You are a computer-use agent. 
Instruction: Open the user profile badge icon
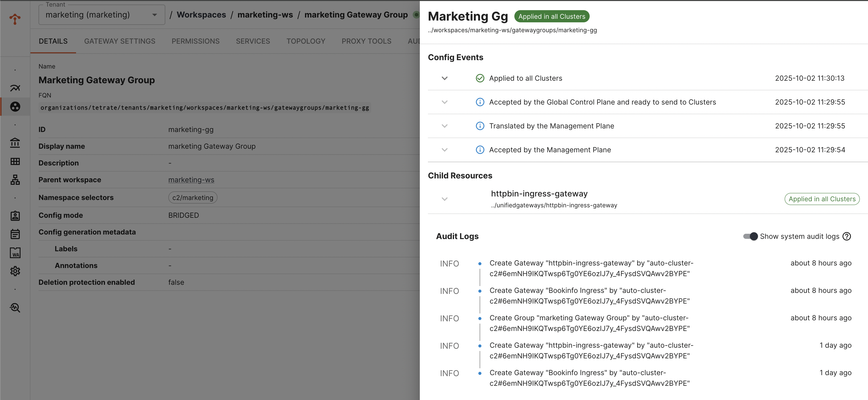click(x=15, y=216)
